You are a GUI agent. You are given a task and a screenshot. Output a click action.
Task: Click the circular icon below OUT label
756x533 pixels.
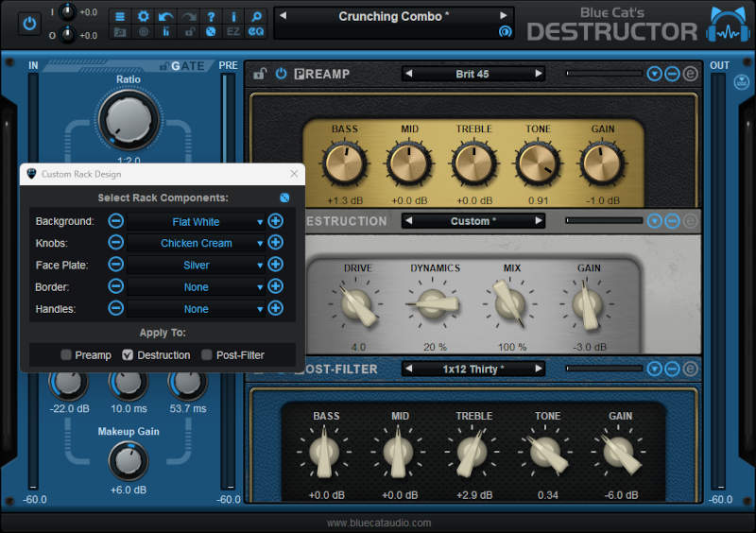pyautogui.click(x=741, y=82)
